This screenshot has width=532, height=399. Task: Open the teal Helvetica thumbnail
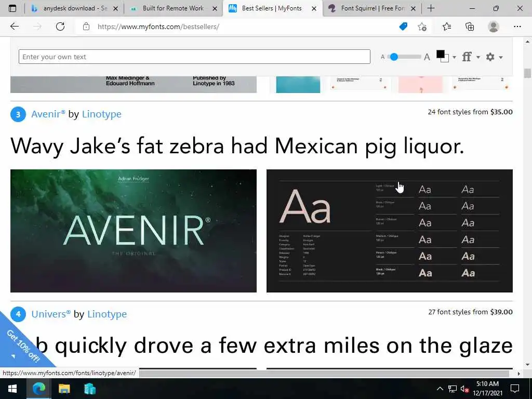click(x=298, y=84)
